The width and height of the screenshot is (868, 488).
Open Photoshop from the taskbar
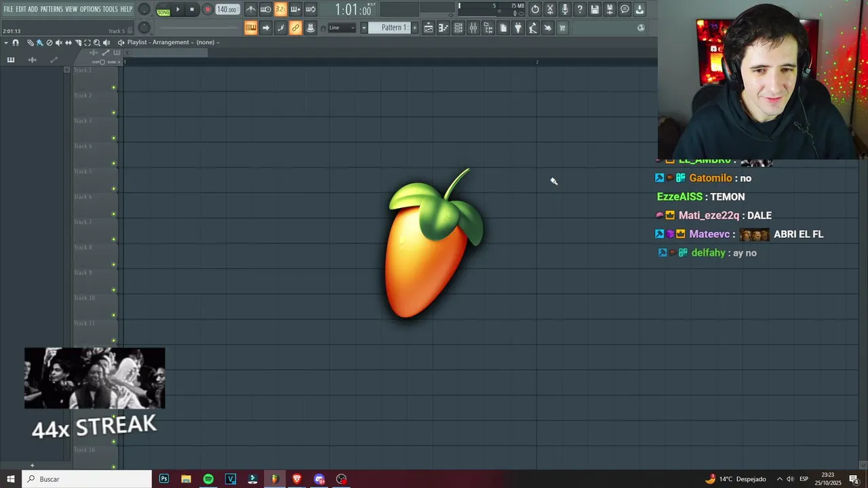coord(164,479)
